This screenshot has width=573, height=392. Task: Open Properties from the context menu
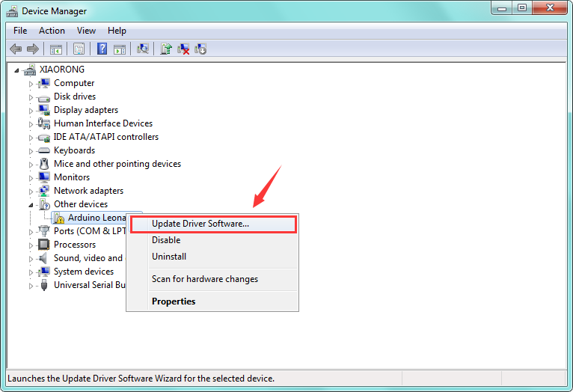(x=174, y=301)
